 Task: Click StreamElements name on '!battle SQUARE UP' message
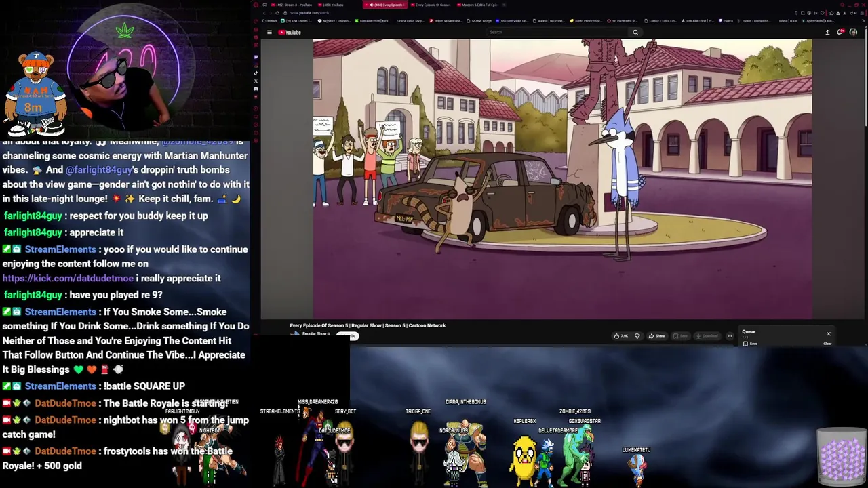coord(60,386)
